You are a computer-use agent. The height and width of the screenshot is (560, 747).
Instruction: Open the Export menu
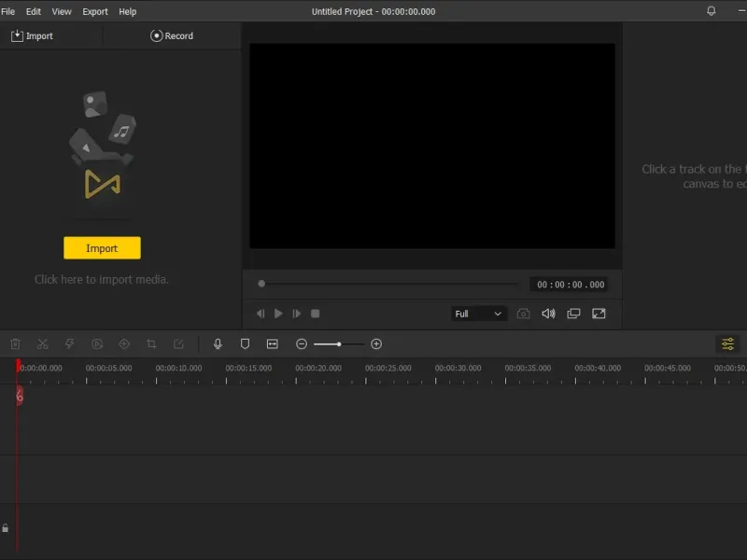(95, 11)
